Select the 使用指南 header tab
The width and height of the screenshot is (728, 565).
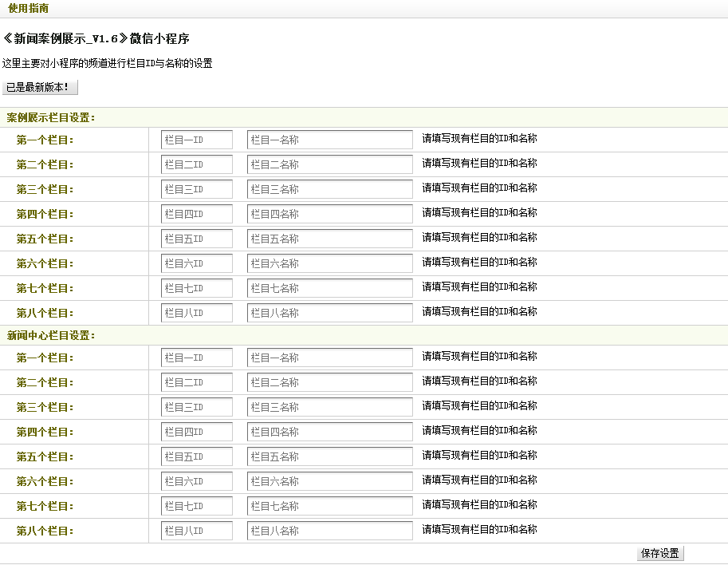click(29, 8)
